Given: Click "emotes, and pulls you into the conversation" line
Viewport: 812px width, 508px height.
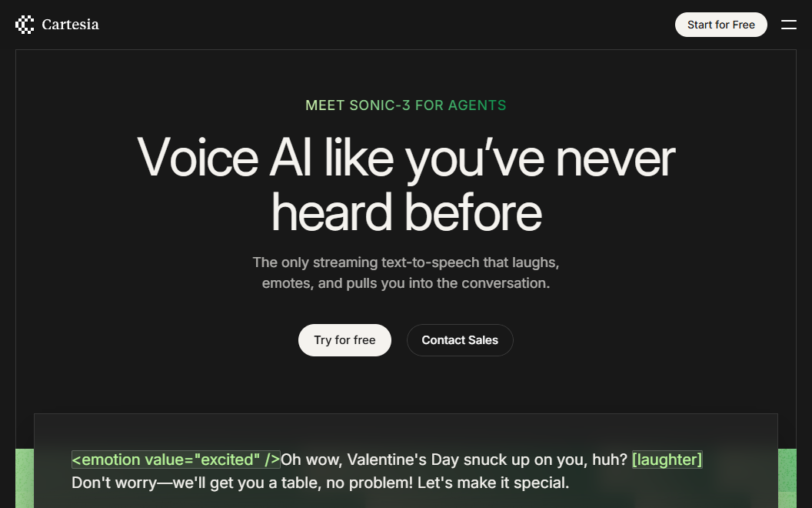Looking at the screenshot, I should 405,283.
